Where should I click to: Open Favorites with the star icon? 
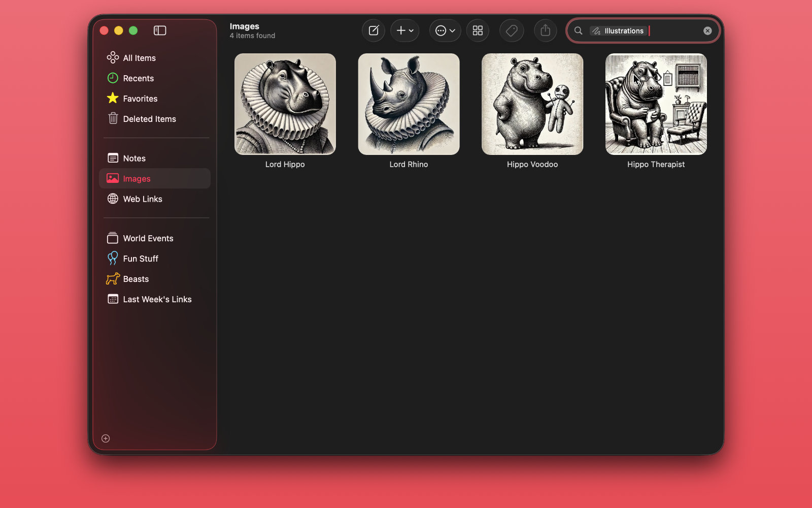[x=140, y=99]
